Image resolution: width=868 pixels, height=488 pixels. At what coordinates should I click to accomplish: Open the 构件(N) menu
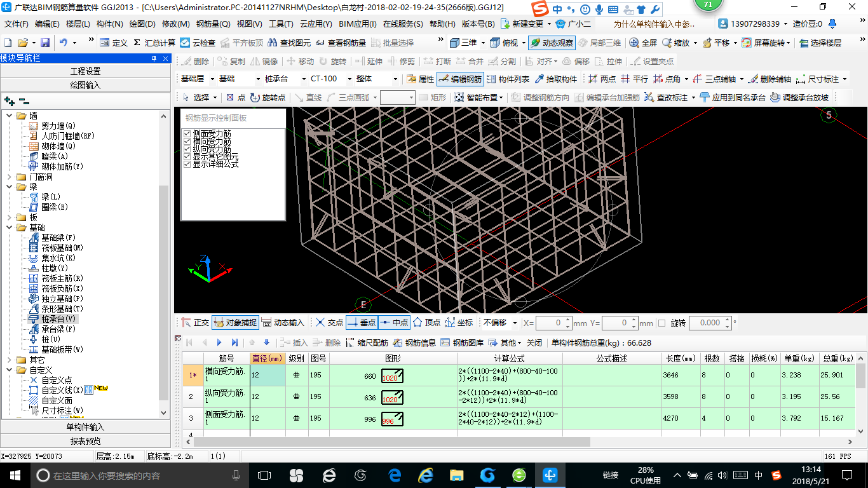click(x=110, y=24)
